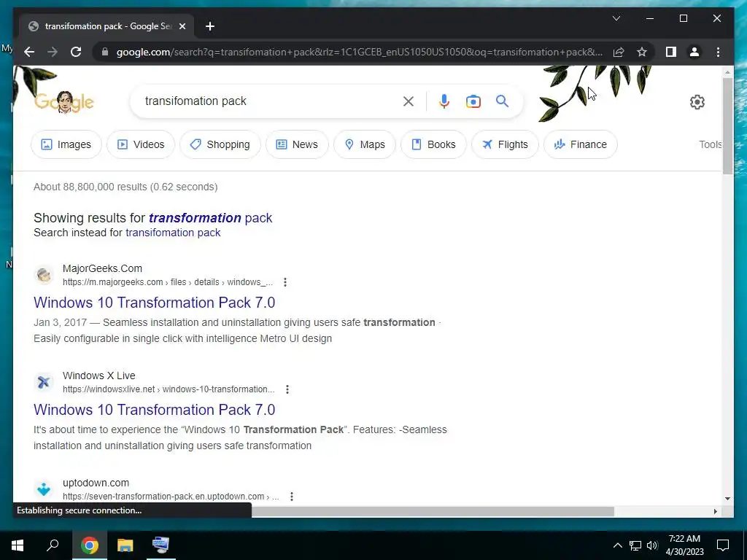Search by image with camera icon

pos(473,101)
